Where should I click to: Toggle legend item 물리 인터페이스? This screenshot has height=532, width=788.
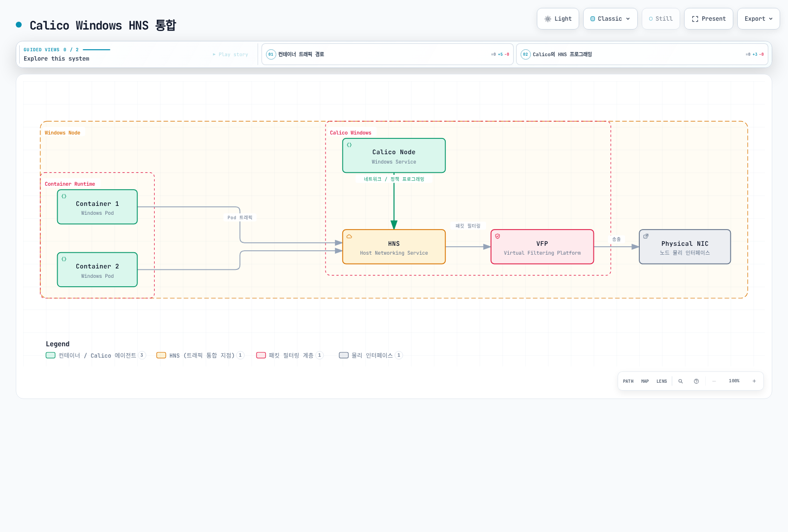(x=370, y=355)
